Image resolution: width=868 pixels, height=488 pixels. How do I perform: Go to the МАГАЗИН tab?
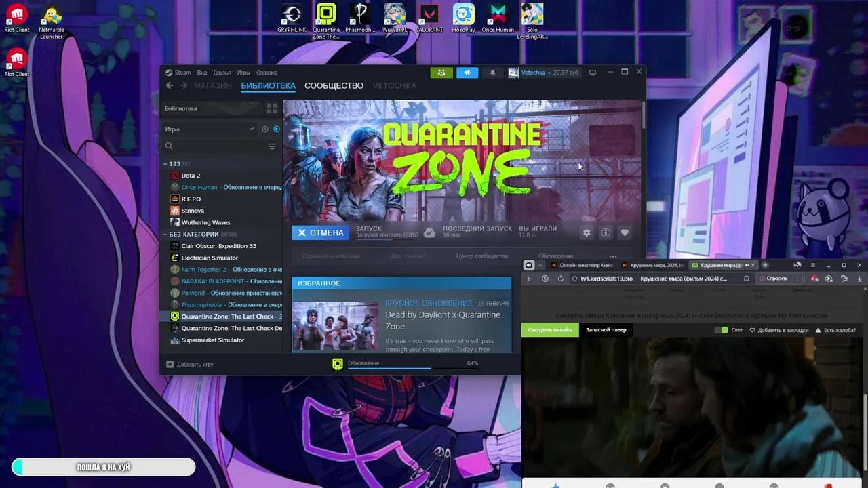coord(212,85)
